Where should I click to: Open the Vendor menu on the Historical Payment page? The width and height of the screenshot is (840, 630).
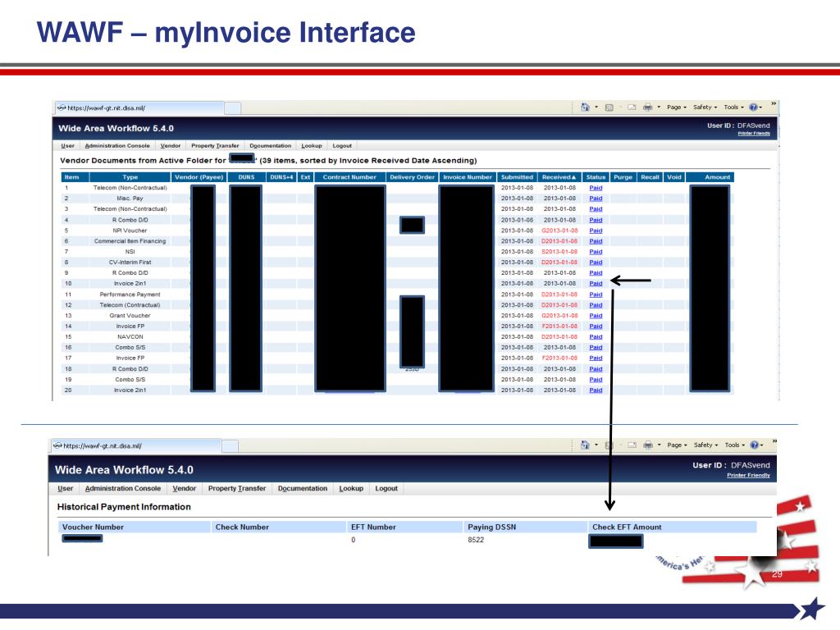(x=185, y=489)
